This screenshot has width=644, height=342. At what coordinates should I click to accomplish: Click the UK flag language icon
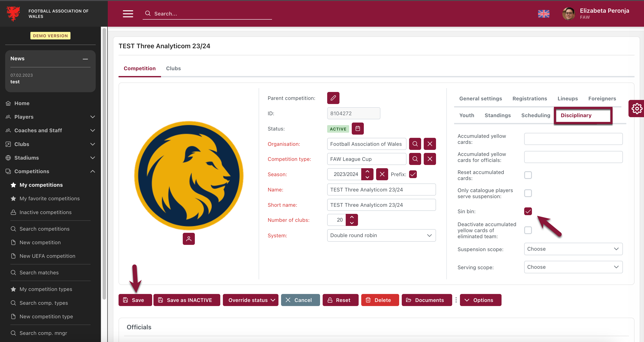point(544,14)
